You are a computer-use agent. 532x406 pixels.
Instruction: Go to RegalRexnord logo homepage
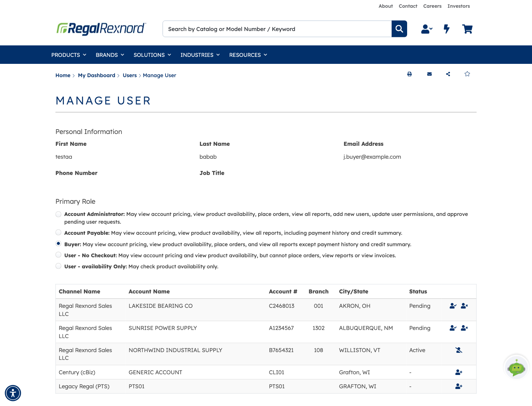coord(101,28)
